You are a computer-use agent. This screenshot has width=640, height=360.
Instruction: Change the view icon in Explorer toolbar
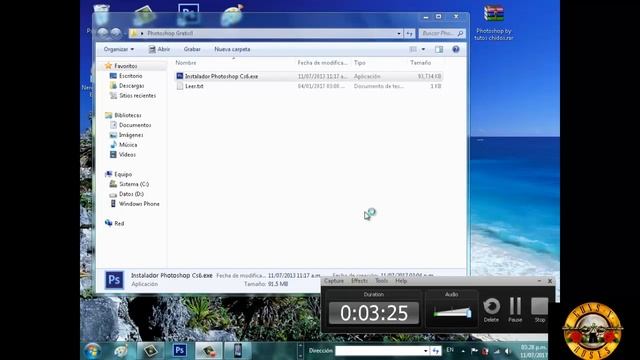click(413, 49)
